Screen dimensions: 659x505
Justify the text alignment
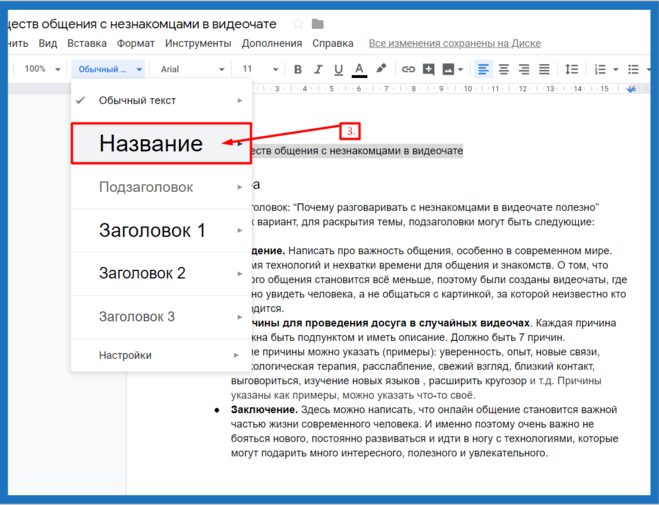coord(544,69)
